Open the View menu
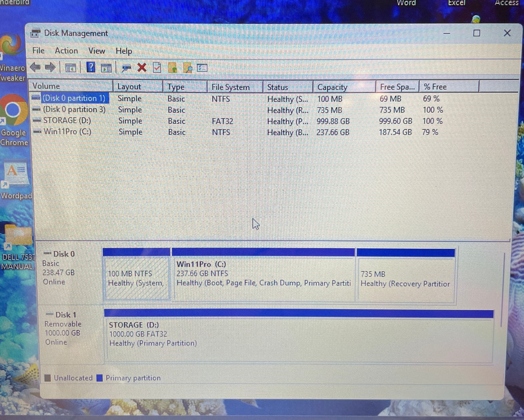The height and width of the screenshot is (420, 524). coord(97,51)
